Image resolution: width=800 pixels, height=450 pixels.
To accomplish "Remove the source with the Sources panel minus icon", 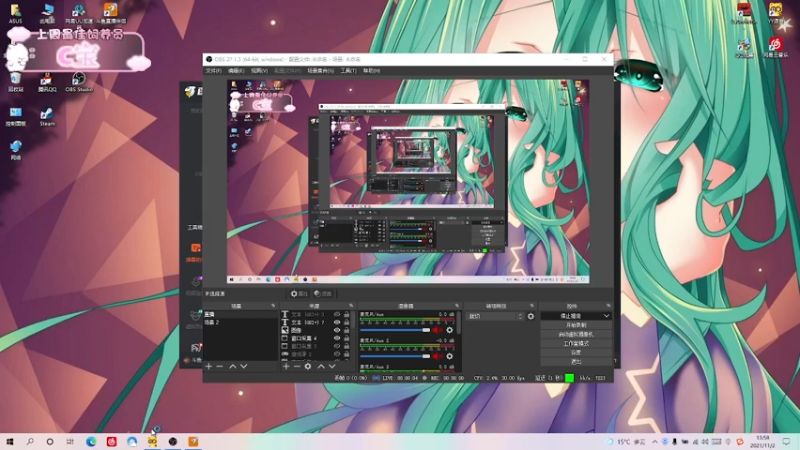I will point(296,366).
